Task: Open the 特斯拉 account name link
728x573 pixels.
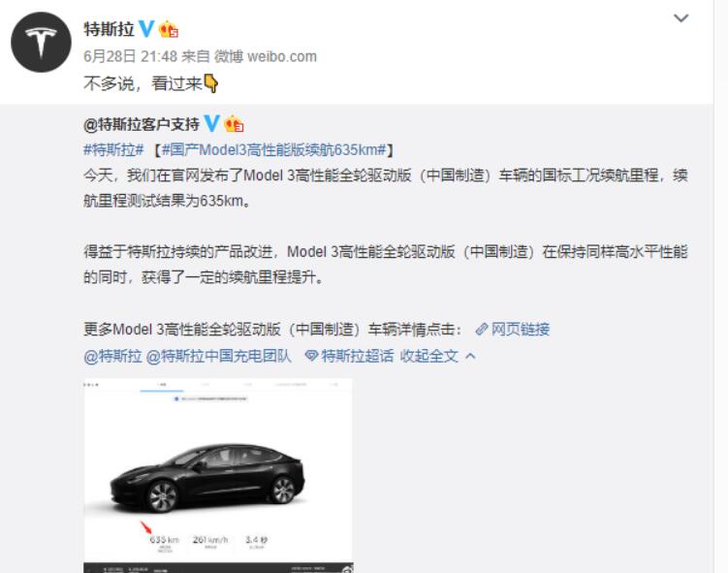Action: click(110, 29)
